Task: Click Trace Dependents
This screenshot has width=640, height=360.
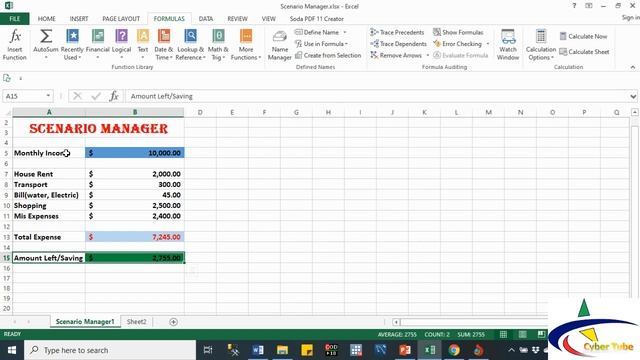Action: click(x=399, y=44)
